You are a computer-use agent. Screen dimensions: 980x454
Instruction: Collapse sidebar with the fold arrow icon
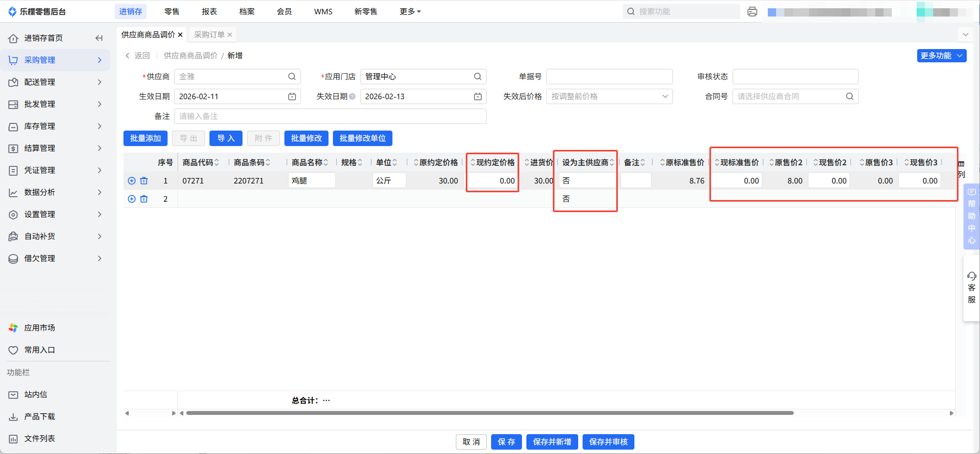point(99,38)
